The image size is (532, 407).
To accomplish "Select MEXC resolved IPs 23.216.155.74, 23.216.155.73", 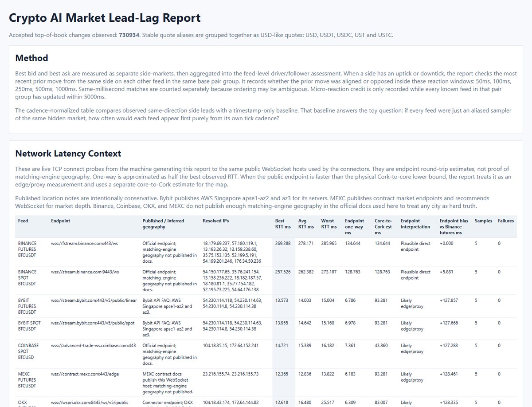I will [x=231, y=374].
